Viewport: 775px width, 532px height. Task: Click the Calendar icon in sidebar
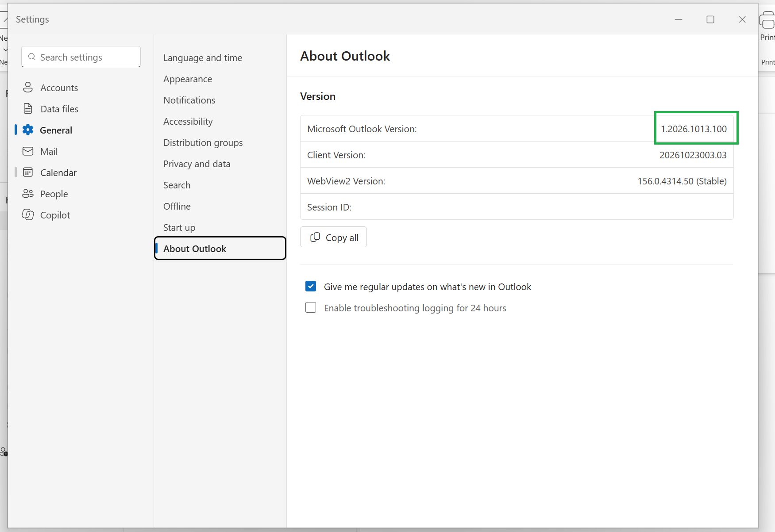coord(28,172)
